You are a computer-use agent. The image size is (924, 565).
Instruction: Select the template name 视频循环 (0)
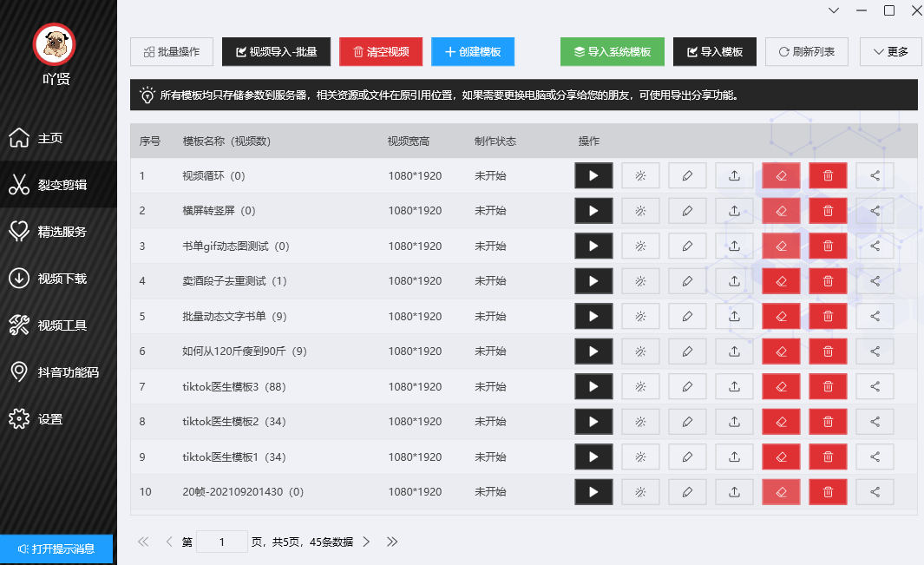pyautogui.click(x=213, y=176)
